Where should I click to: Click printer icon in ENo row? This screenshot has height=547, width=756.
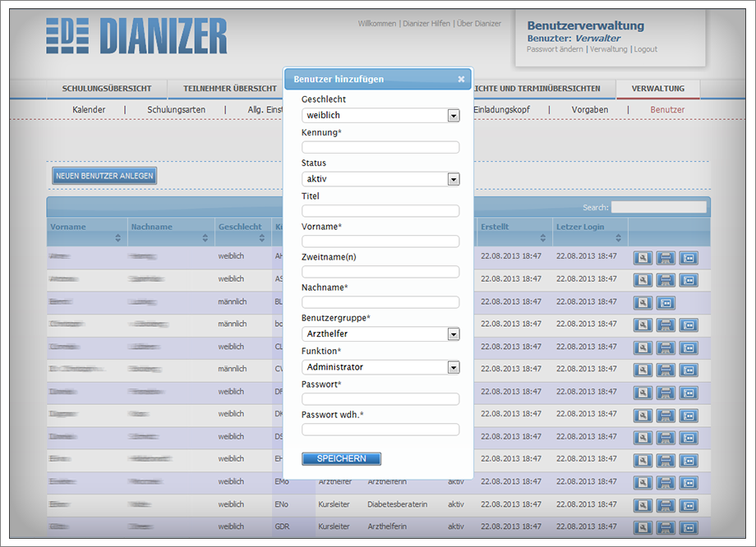click(666, 506)
